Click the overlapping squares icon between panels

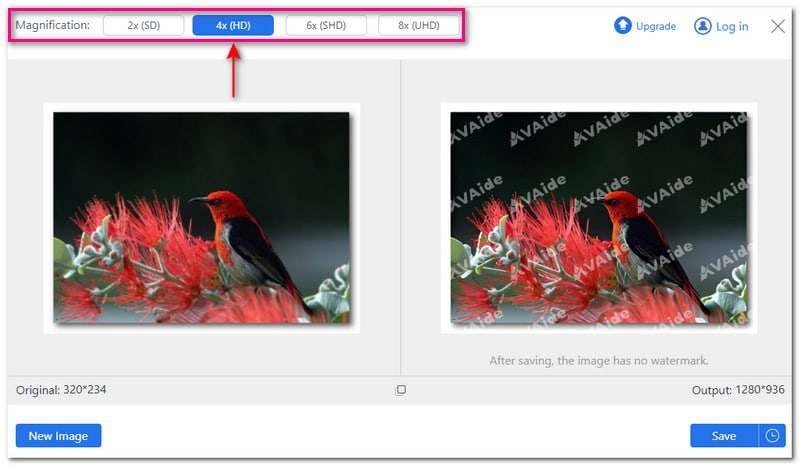[x=401, y=390]
